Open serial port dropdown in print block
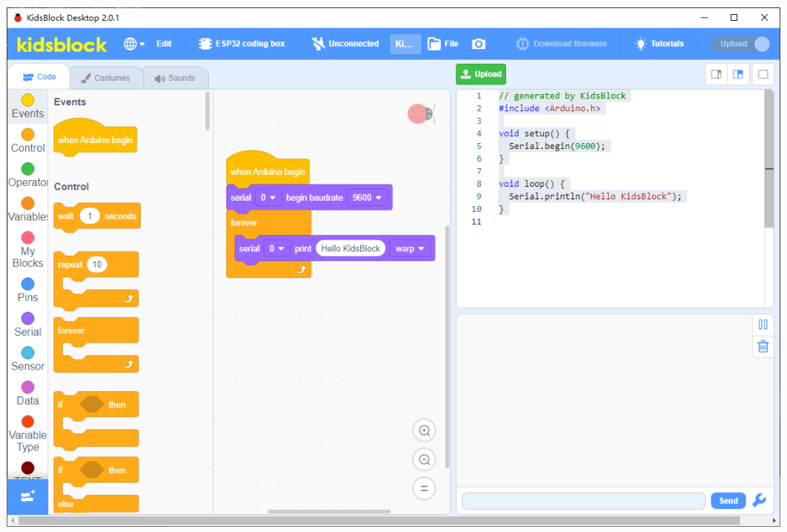 click(x=276, y=248)
